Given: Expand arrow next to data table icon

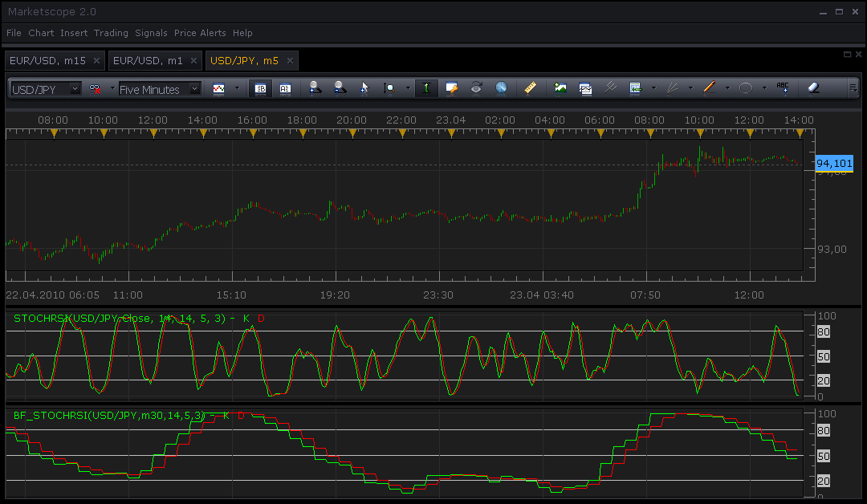Looking at the screenshot, I should [x=653, y=88].
